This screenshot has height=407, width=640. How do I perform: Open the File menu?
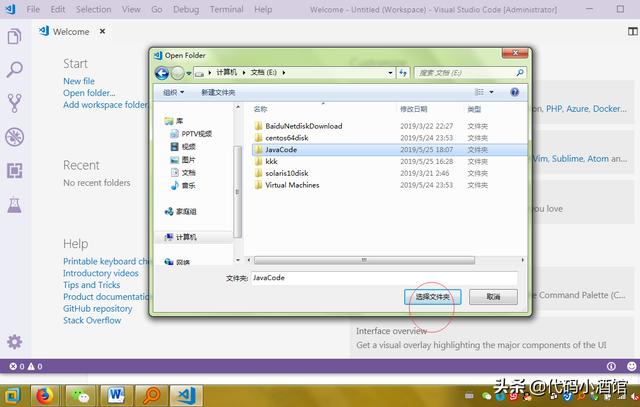[x=33, y=9]
